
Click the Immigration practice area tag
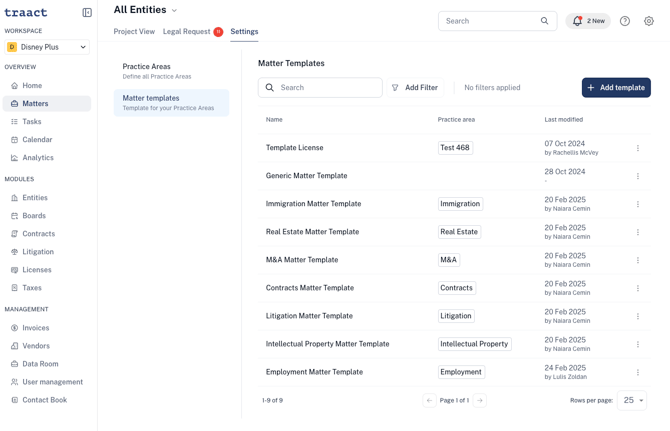point(460,204)
